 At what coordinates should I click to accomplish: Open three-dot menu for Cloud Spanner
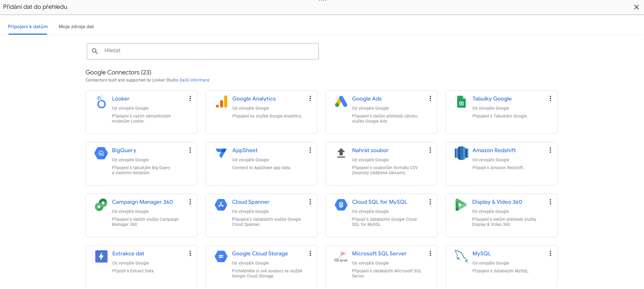click(310, 202)
